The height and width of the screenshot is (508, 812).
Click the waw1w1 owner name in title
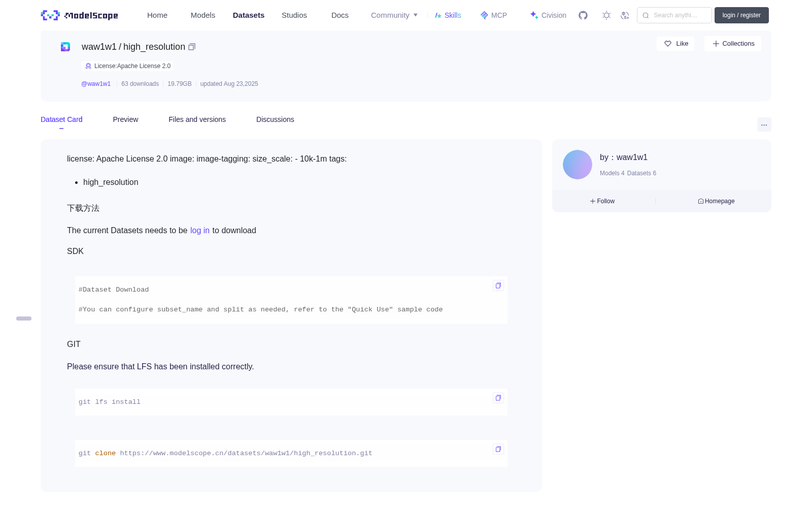99,47
